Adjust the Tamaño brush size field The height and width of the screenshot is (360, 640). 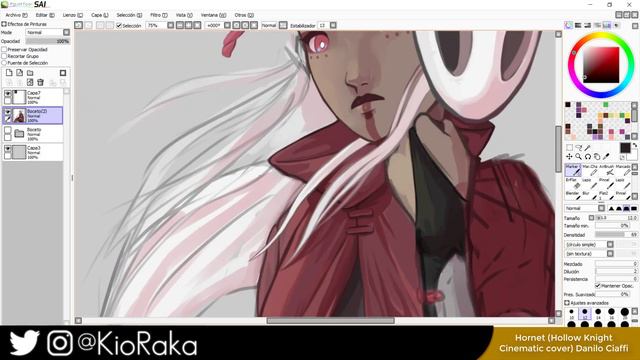click(x=616, y=218)
